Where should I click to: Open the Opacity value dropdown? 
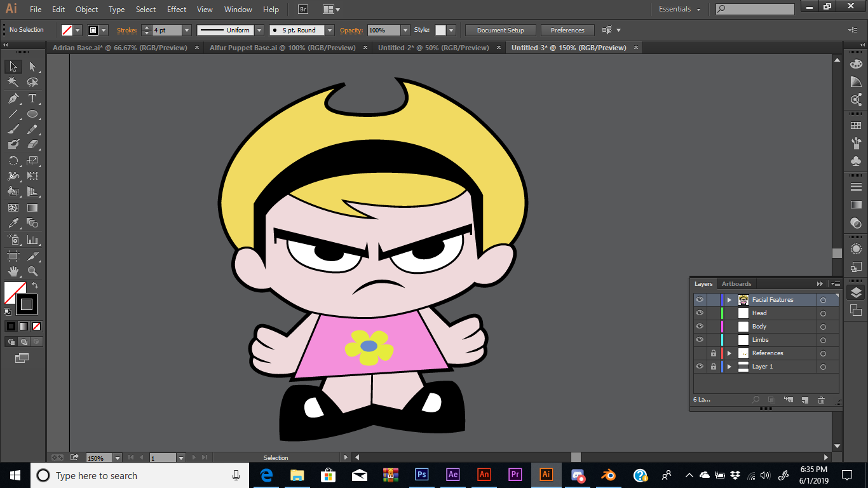click(405, 30)
